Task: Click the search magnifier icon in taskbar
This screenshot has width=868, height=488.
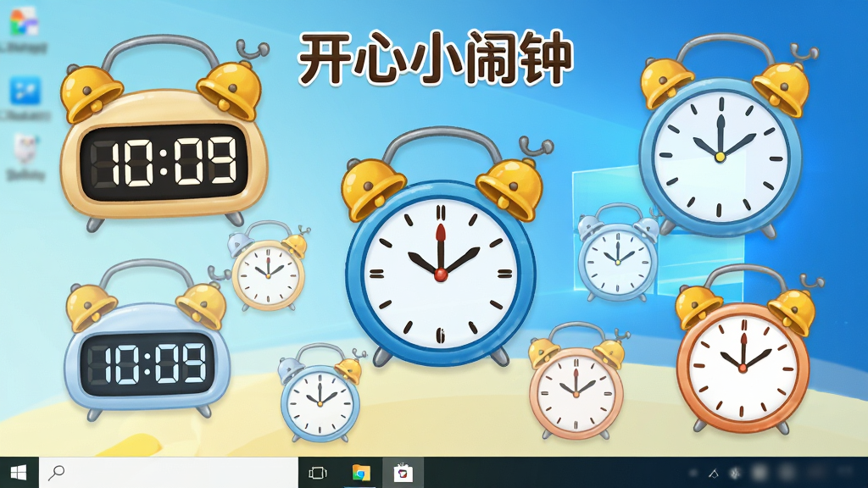Action: [x=57, y=473]
